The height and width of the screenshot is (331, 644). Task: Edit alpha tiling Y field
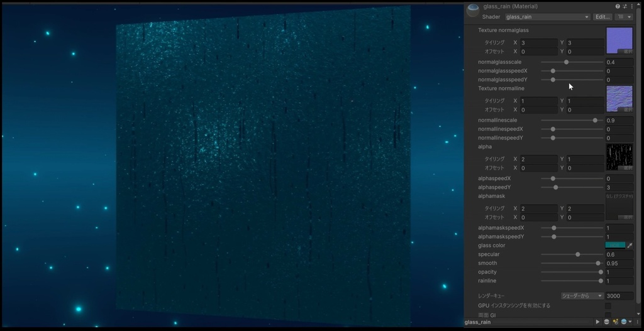click(x=585, y=159)
